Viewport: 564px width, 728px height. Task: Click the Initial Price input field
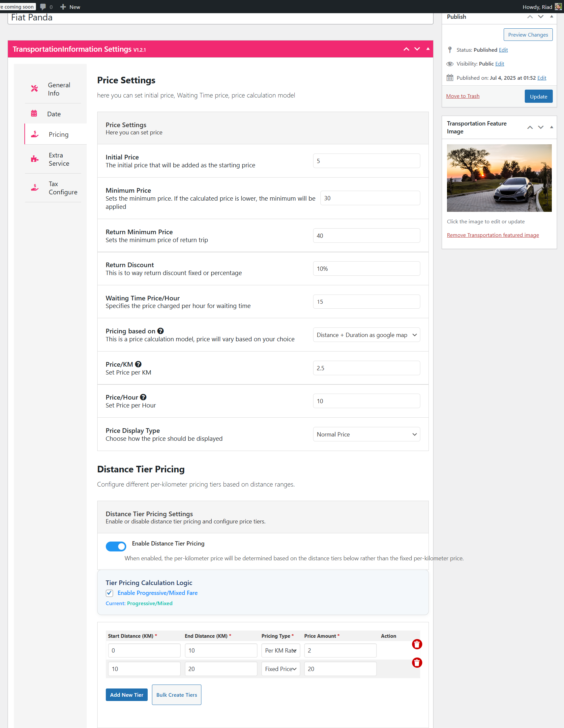(366, 161)
